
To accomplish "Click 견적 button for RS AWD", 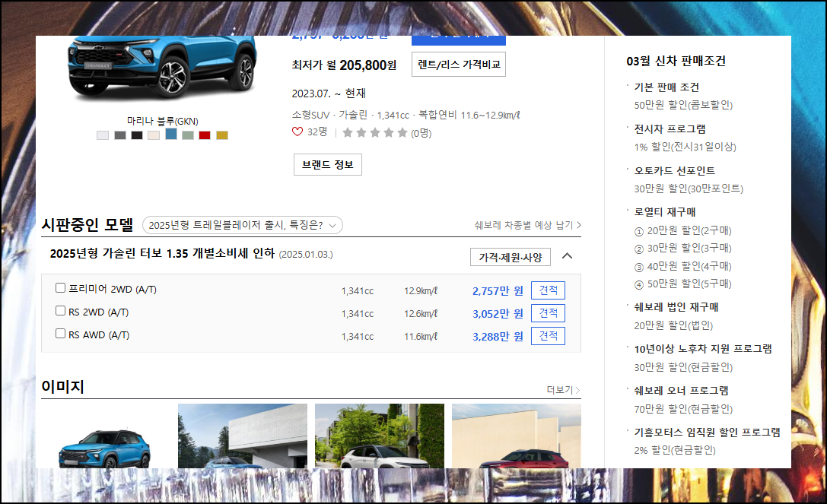I will click(548, 336).
